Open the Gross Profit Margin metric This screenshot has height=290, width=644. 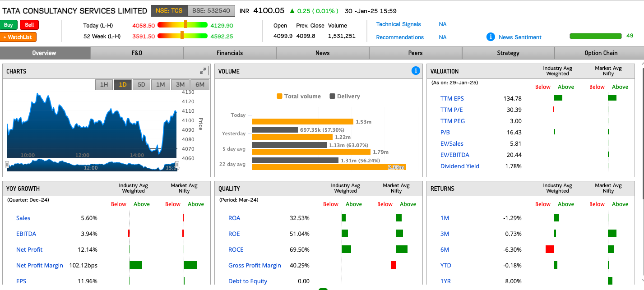click(255, 265)
